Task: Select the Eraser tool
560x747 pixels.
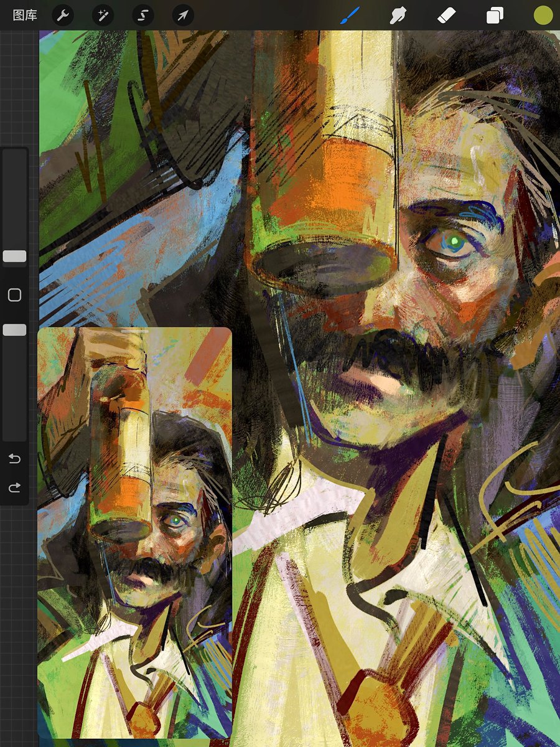Action: pos(447,16)
